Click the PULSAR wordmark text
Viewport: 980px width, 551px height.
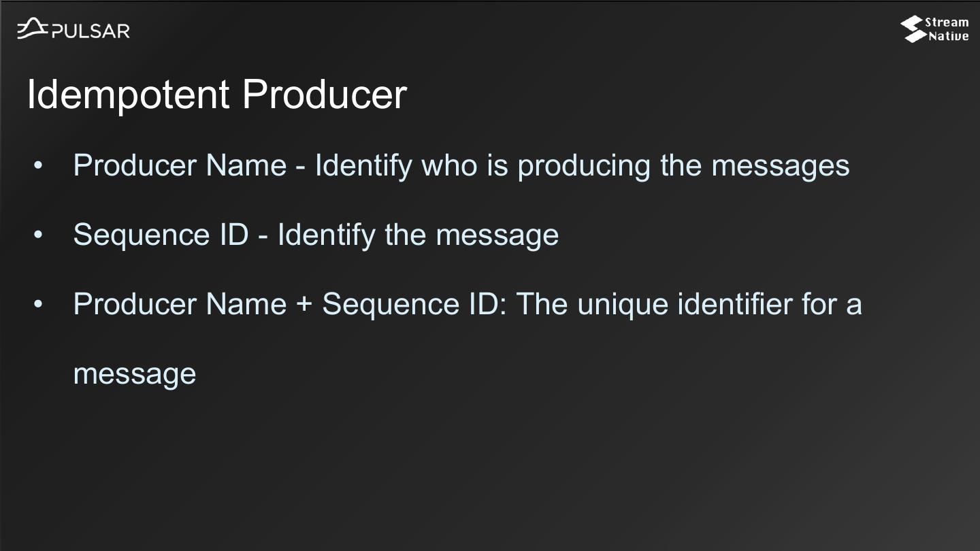pyautogui.click(x=91, y=31)
